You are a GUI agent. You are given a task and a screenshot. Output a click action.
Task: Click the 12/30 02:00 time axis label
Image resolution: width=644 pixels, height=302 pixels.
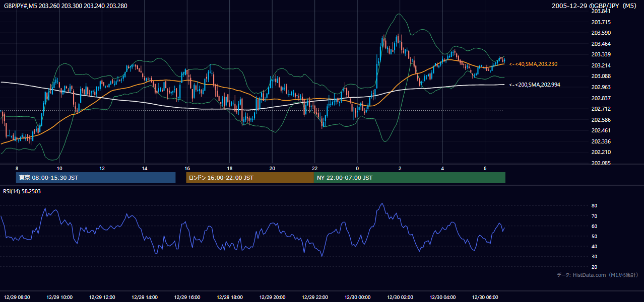click(x=400, y=297)
